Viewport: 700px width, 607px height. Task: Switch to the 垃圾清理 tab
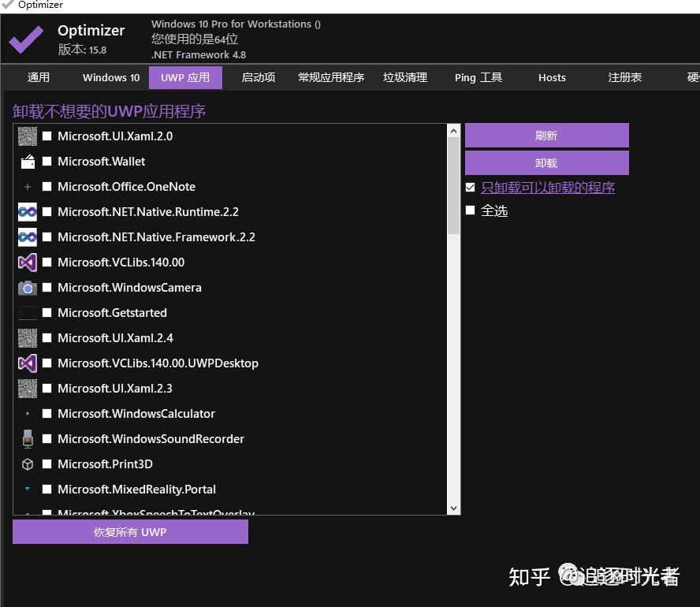tap(405, 78)
